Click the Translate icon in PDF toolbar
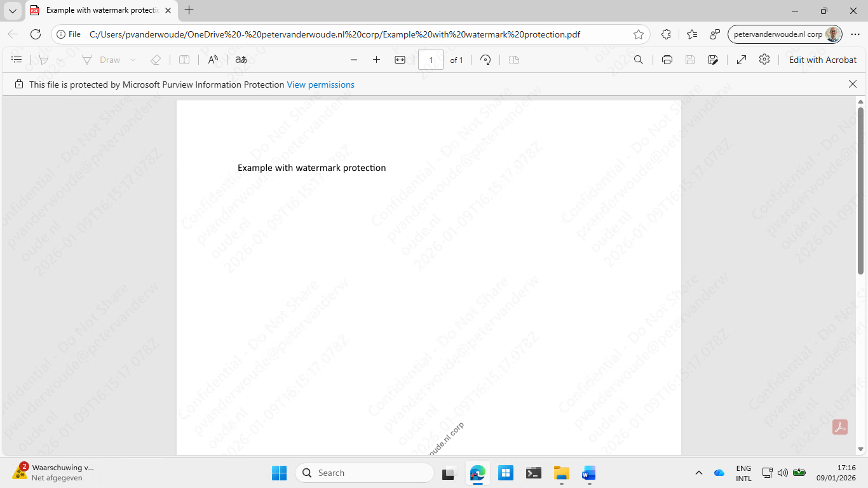Viewport: 868px width, 488px height. click(241, 60)
